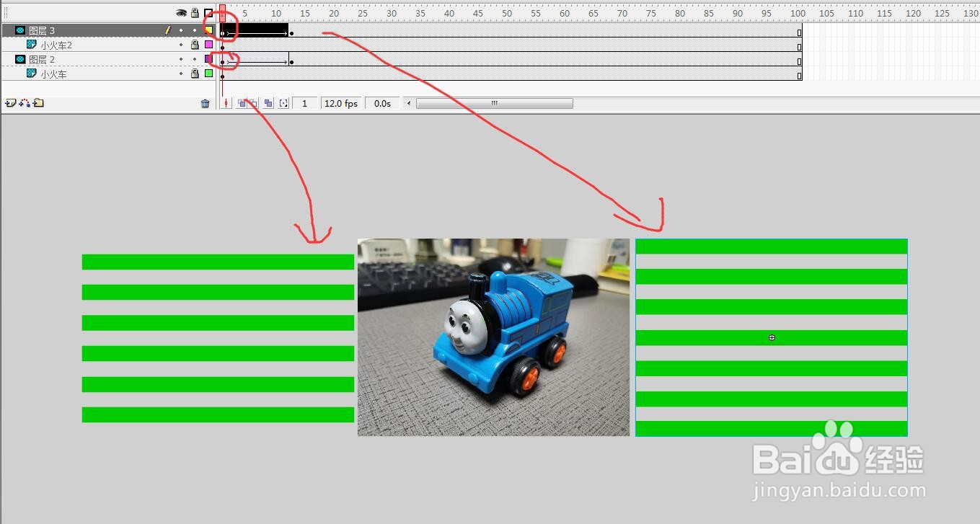980x524 pixels.
Task: Click the mask icon of 图层 3
Action: coord(20,30)
